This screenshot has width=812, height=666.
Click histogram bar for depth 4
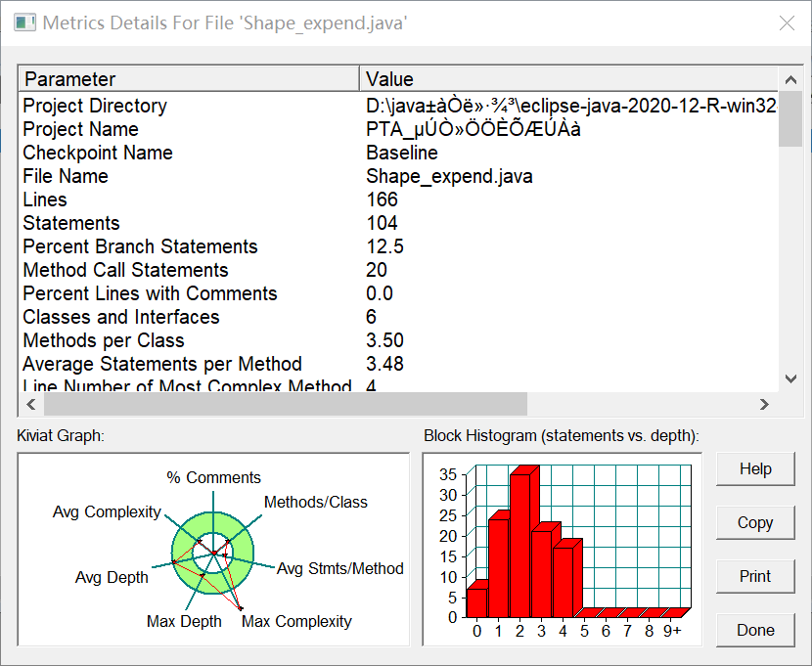pyautogui.click(x=564, y=582)
